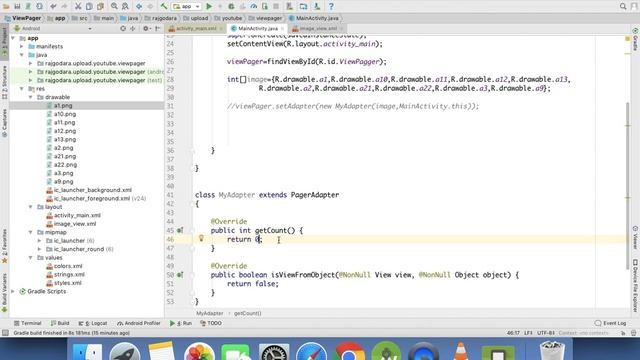Click the SDK Manager download icon
This screenshot has width=640, height=360.
coord(317,6)
